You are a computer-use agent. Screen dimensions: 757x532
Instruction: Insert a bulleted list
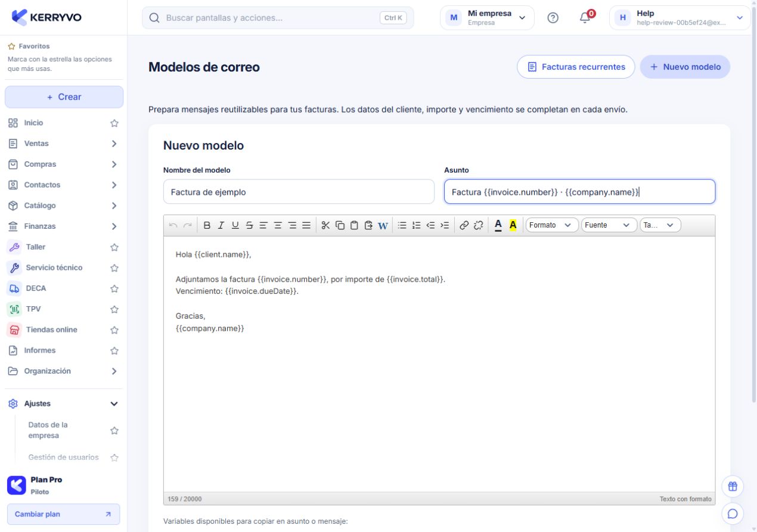point(402,225)
